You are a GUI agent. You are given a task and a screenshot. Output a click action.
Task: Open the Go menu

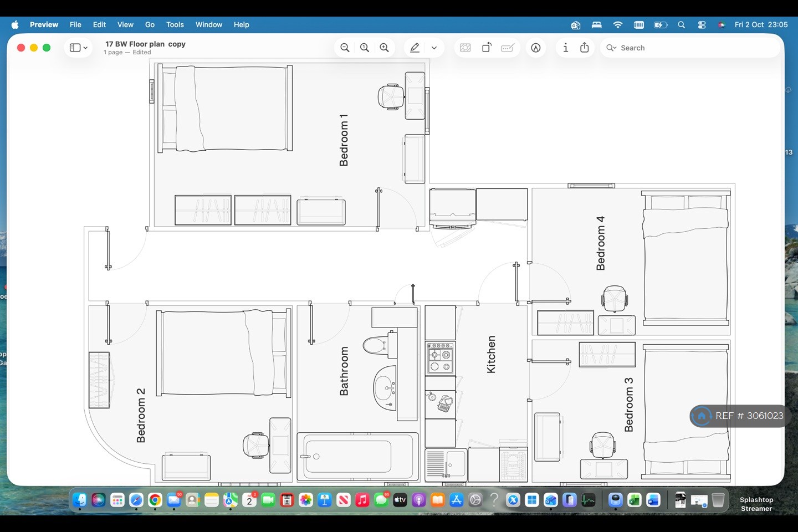tap(150, 24)
